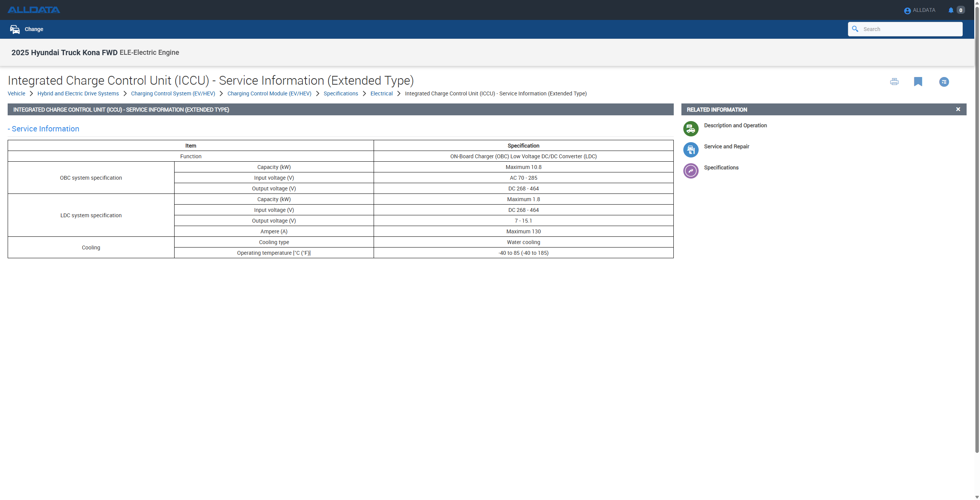Open Charging Control Module (EV/HEV) breadcrumb

tap(269, 94)
